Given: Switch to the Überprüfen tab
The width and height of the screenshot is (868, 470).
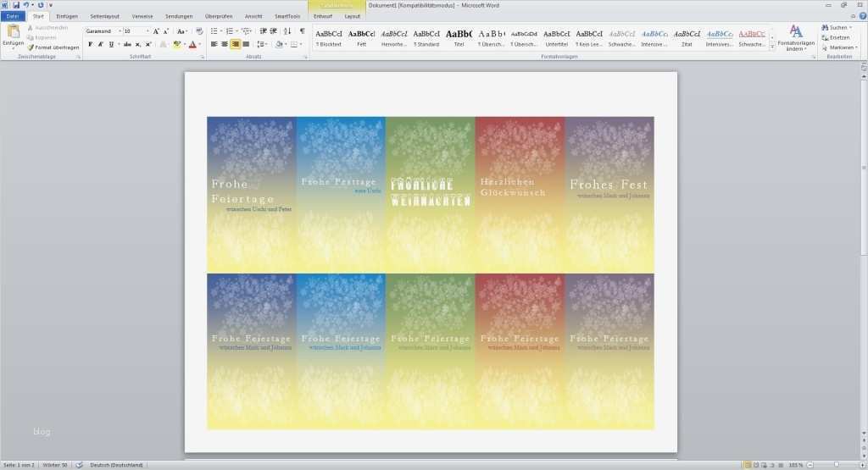Looking at the screenshot, I should coord(219,17).
